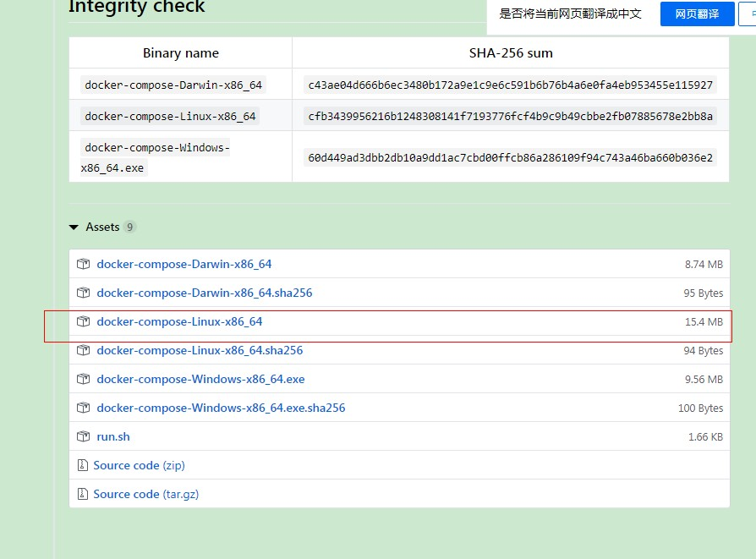Click the package icon beside docker-compose-Linux-x86_64.sha256
Screen dimensions: 756x559
point(83,350)
